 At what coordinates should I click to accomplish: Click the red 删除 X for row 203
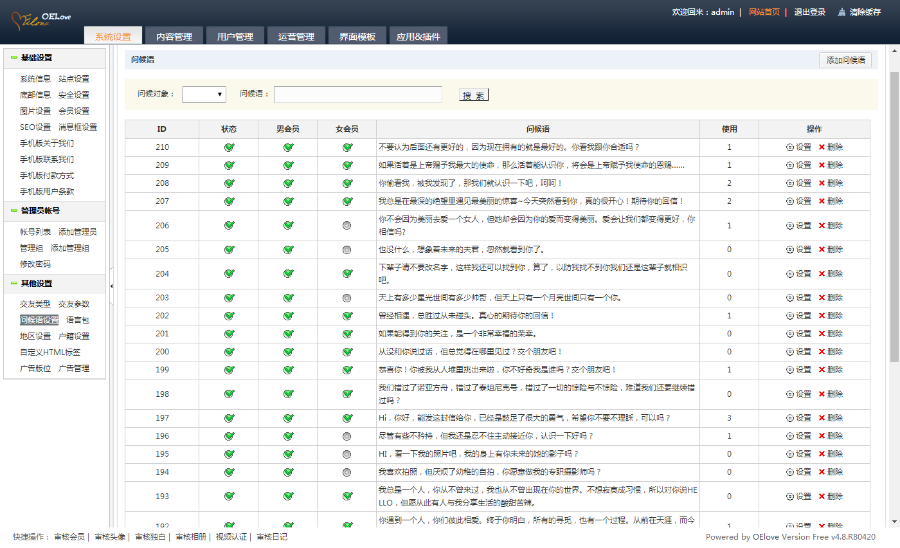coord(822,298)
